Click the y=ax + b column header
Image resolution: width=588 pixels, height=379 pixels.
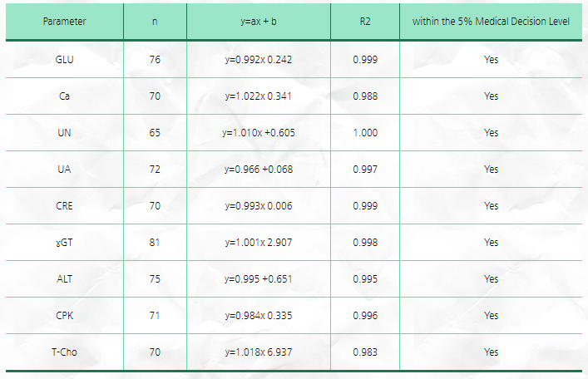[x=259, y=21]
